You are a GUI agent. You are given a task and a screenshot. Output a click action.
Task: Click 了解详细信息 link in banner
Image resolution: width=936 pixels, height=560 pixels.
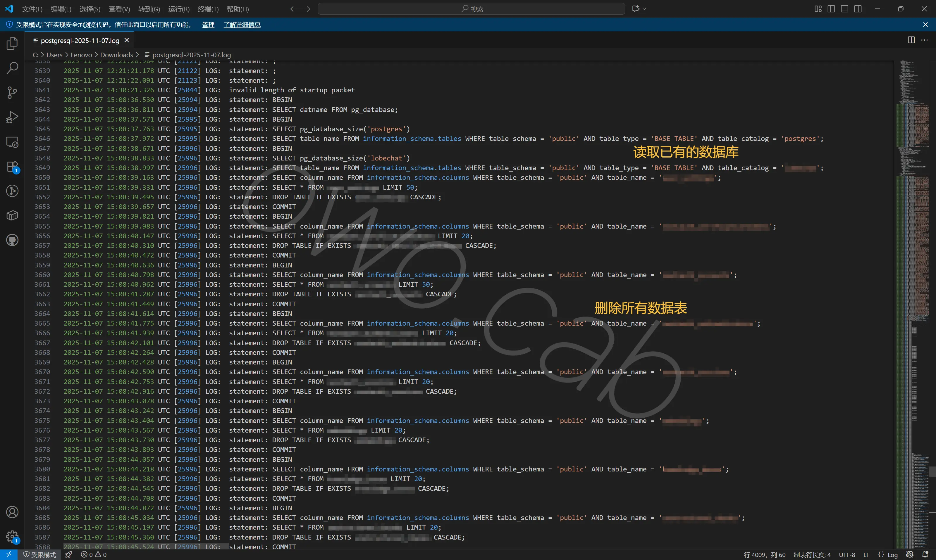[242, 25]
